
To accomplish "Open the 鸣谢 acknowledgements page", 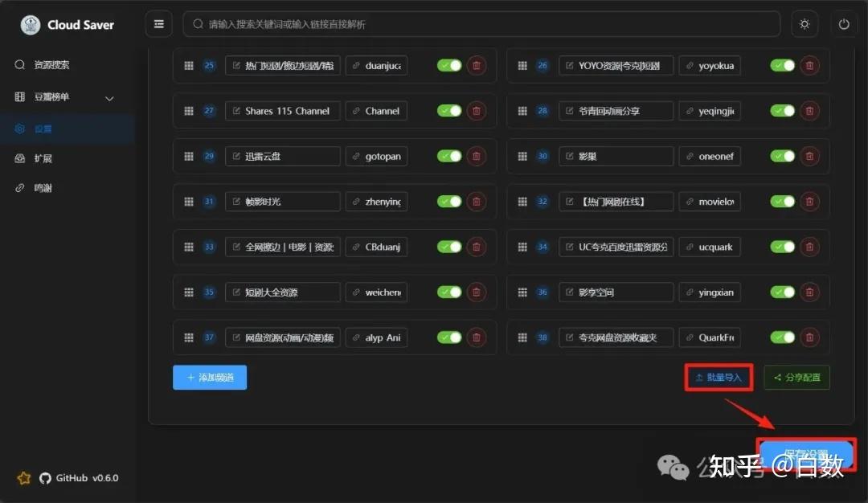I will (43, 187).
